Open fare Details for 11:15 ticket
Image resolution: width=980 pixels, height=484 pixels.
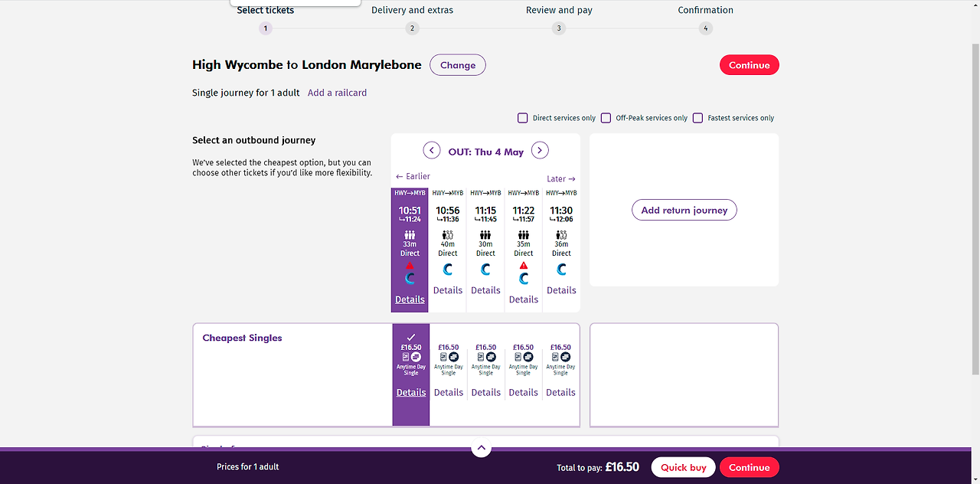coord(486,392)
